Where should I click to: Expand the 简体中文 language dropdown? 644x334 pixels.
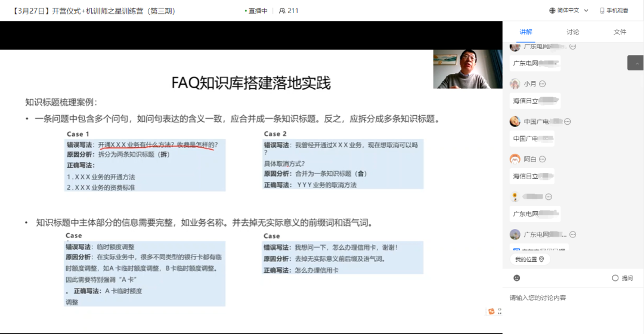(586, 11)
